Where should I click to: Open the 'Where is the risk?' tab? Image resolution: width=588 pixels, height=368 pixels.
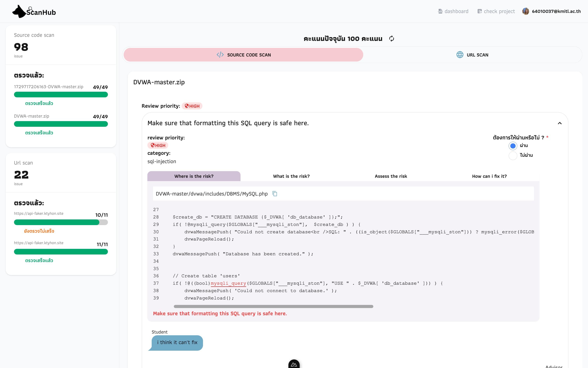(194, 176)
